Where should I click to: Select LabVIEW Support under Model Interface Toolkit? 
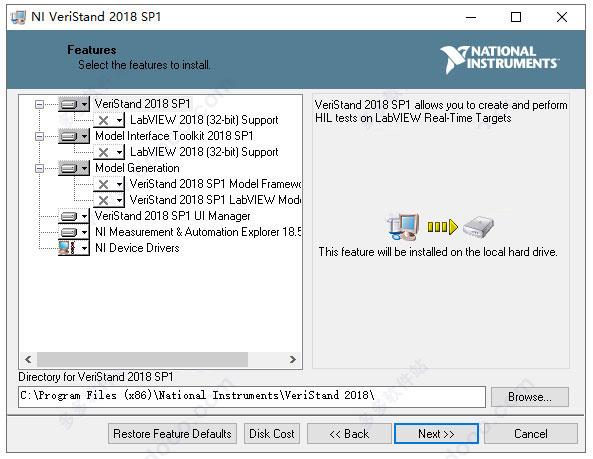coord(204,152)
